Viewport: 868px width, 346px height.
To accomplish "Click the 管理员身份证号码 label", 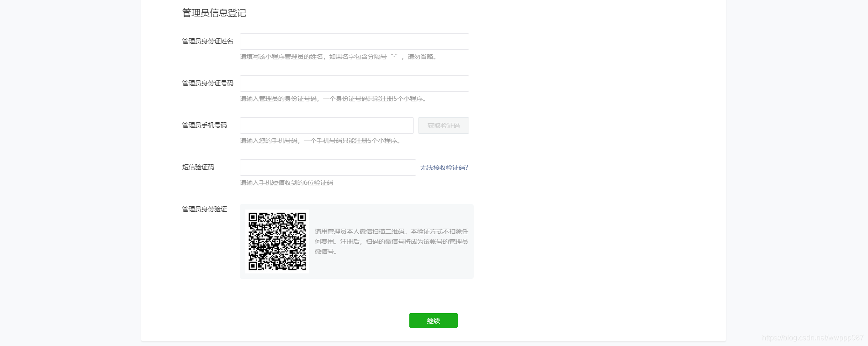I will [x=208, y=83].
